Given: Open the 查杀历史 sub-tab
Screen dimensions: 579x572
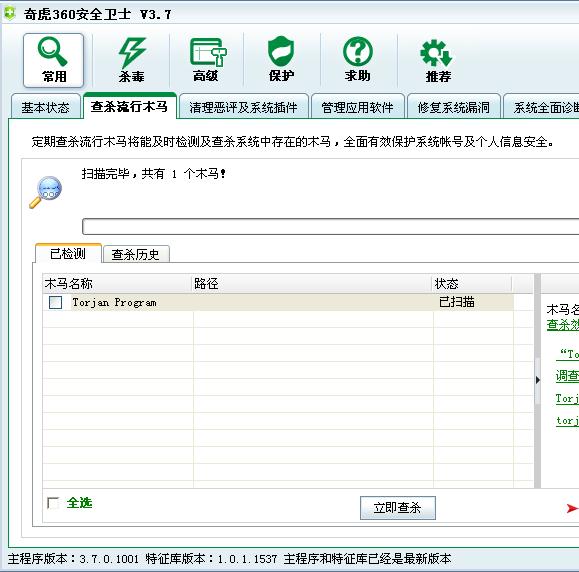Looking at the screenshot, I should pyautogui.click(x=136, y=254).
